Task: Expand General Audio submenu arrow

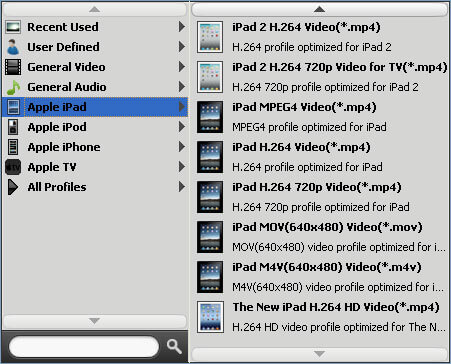Action: [x=182, y=87]
